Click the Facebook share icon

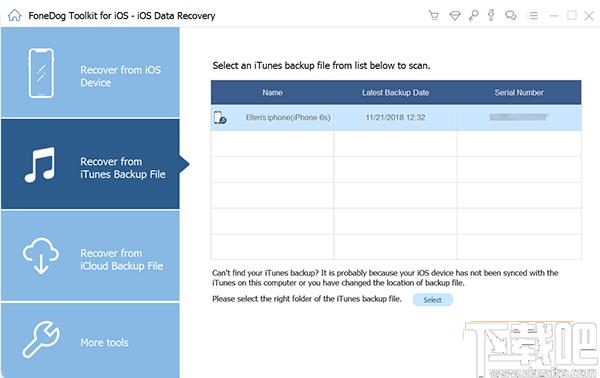(491, 15)
